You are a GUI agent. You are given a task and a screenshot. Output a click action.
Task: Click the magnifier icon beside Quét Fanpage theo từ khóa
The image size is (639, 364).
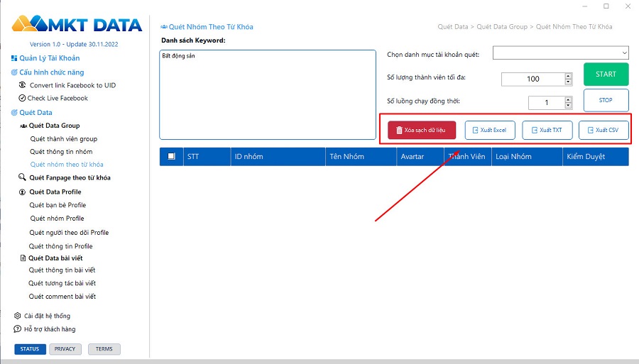pyautogui.click(x=22, y=178)
